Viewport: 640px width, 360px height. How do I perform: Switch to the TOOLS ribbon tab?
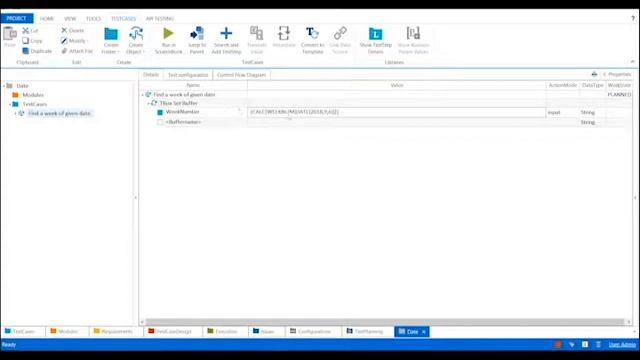[x=93, y=19]
